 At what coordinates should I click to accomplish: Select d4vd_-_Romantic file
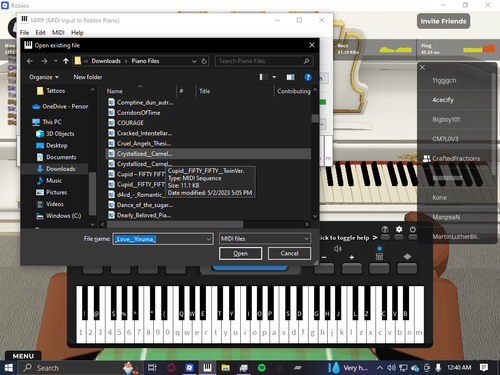(x=136, y=194)
